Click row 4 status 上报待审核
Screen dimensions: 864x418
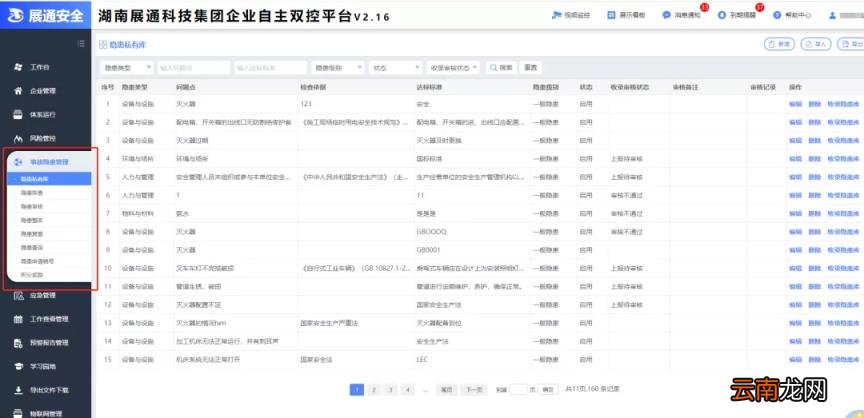(x=627, y=159)
